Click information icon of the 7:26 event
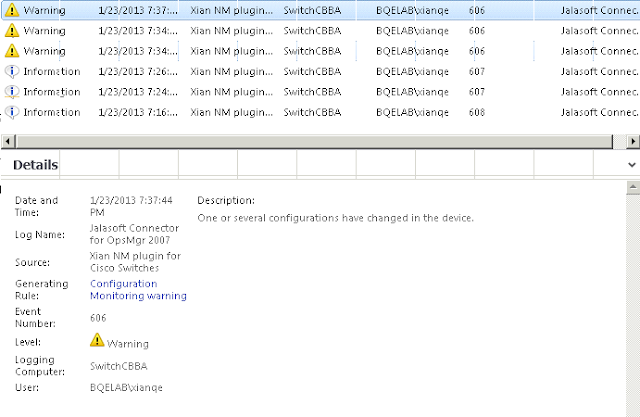 point(12,71)
